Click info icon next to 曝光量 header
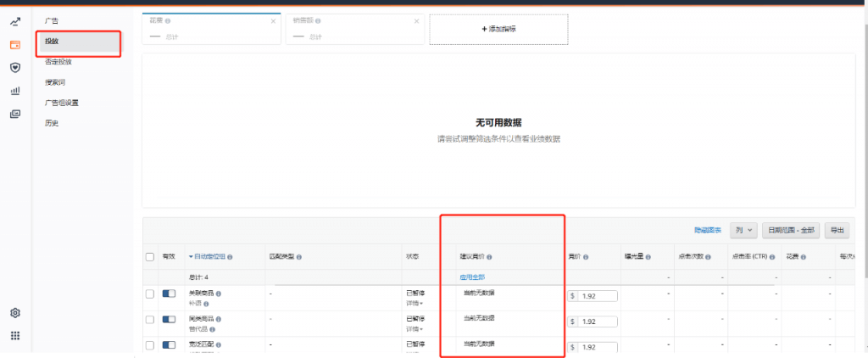868x358 pixels. click(x=648, y=257)
